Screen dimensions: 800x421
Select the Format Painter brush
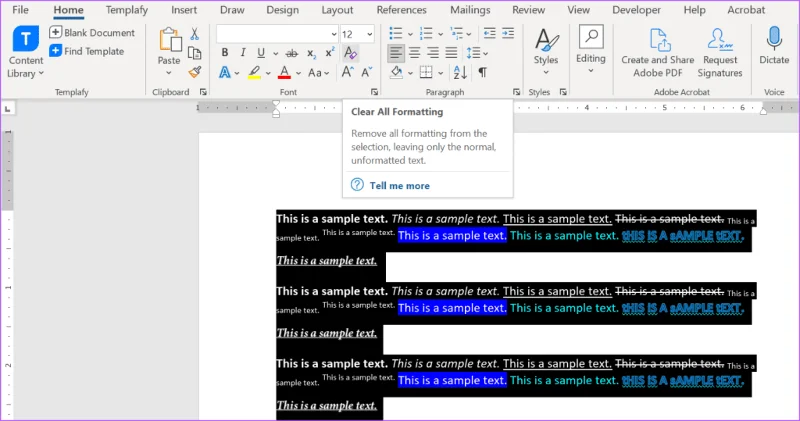coord(194,72)
